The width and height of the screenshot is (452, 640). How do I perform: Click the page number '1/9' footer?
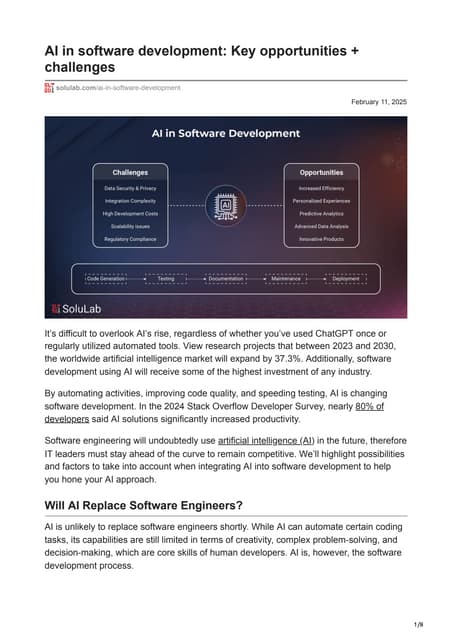click(x=419, y=625)
